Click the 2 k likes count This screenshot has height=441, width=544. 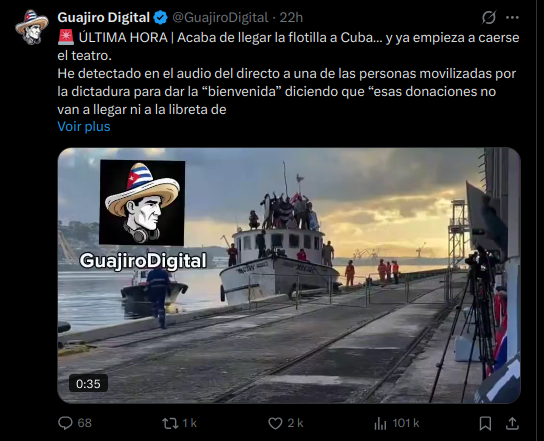tap(295, 423)
